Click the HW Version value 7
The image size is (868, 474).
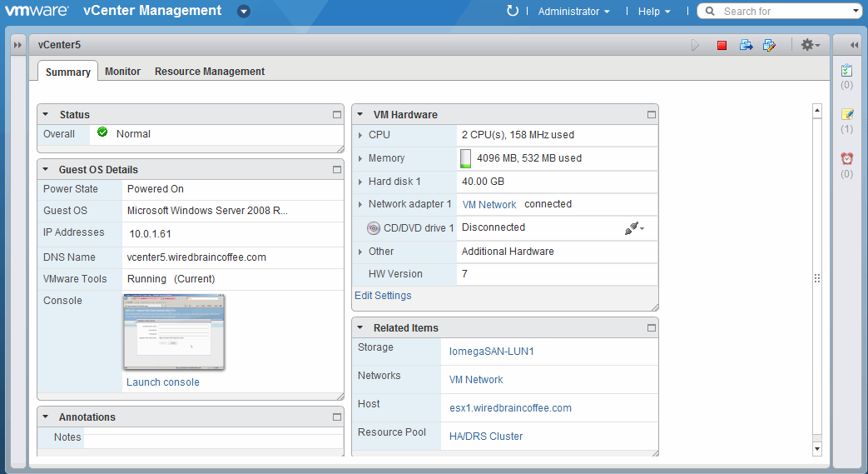464,274
